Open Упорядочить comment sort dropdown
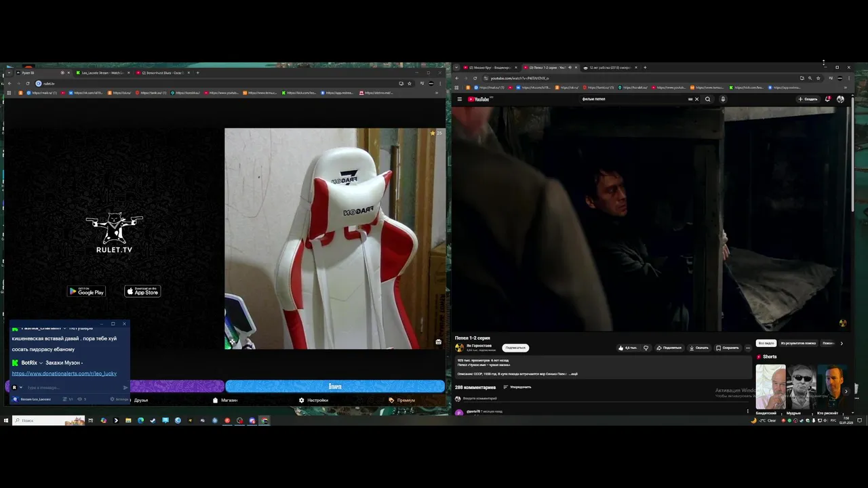This screenshot has width=868, height=488. [517, 387]
